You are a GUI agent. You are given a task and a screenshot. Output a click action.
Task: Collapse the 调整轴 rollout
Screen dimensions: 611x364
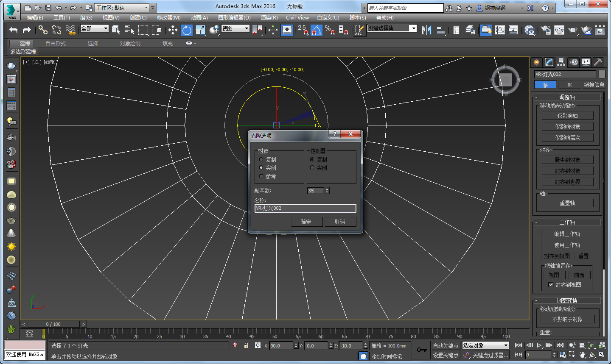pyautogui.click(x=567, y=97)
